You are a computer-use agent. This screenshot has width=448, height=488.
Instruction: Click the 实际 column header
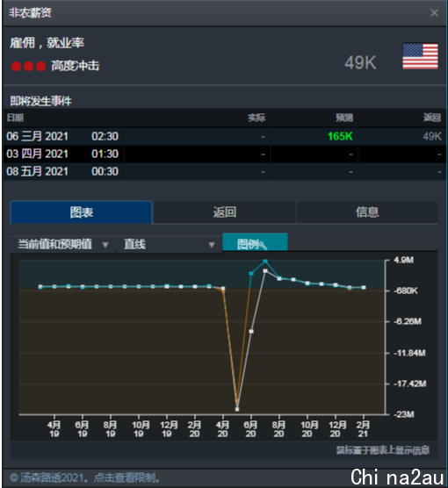pyautogui.click(x=257, y=118)
